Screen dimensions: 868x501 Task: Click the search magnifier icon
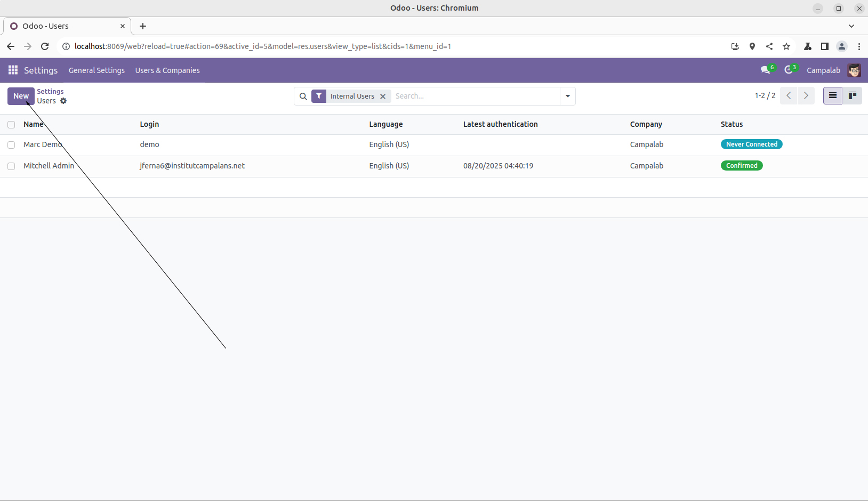pyautogui.click(x=303, y=96)
